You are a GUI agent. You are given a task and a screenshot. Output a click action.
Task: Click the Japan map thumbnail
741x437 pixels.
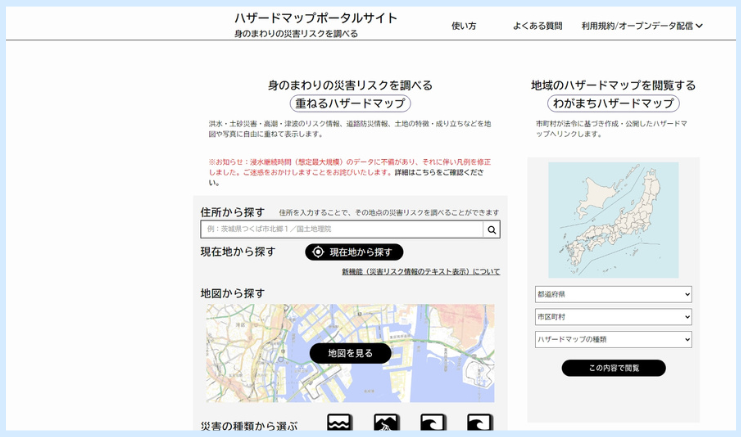tap(613, 220)
